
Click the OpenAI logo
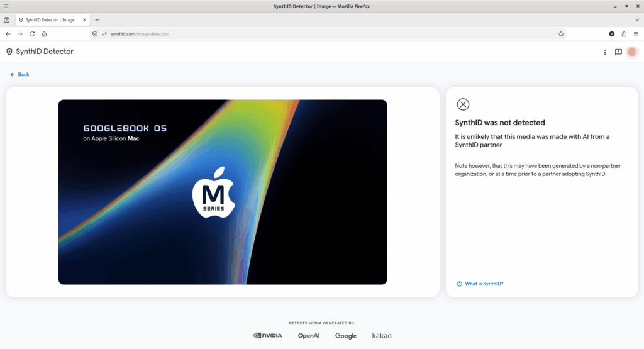pyautogui.click(x=308, y=335)
